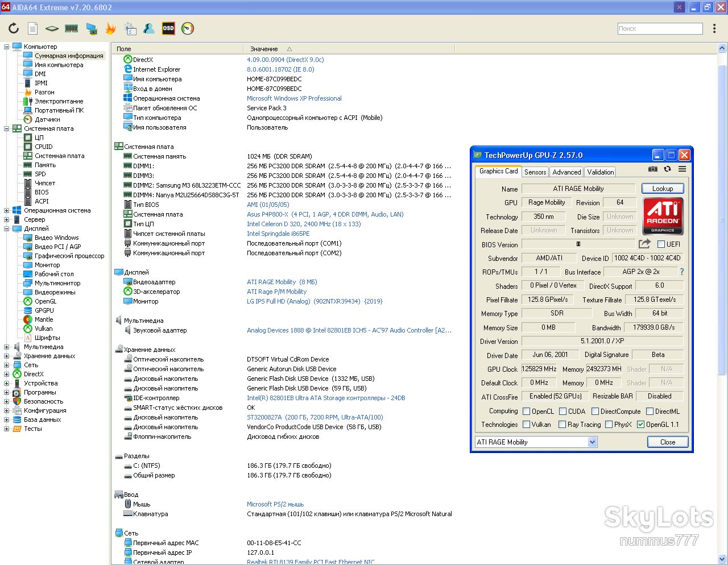Uncheck the OpenGL 1.1 checkbox
Image resolution: width=728 pixels, height=565 pixels.
pyautogui.click(x=640, y=425)
